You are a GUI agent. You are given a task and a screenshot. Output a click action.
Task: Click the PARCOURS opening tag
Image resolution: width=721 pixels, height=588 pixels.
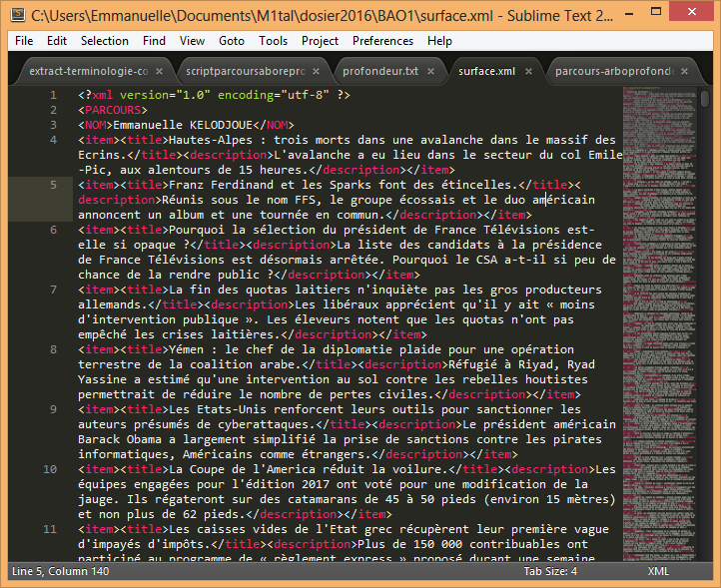pyautogui.click(x=113, y=111)
